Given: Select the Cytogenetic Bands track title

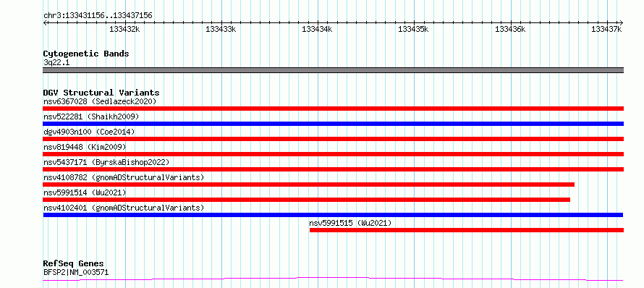Looking at the screenshot, I should point(86,54).
